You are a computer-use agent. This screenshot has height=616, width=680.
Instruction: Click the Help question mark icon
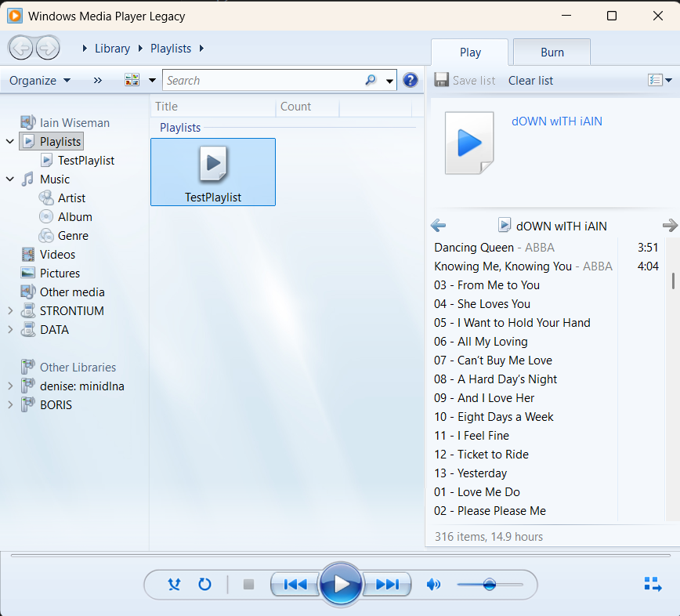pos(410,79)
